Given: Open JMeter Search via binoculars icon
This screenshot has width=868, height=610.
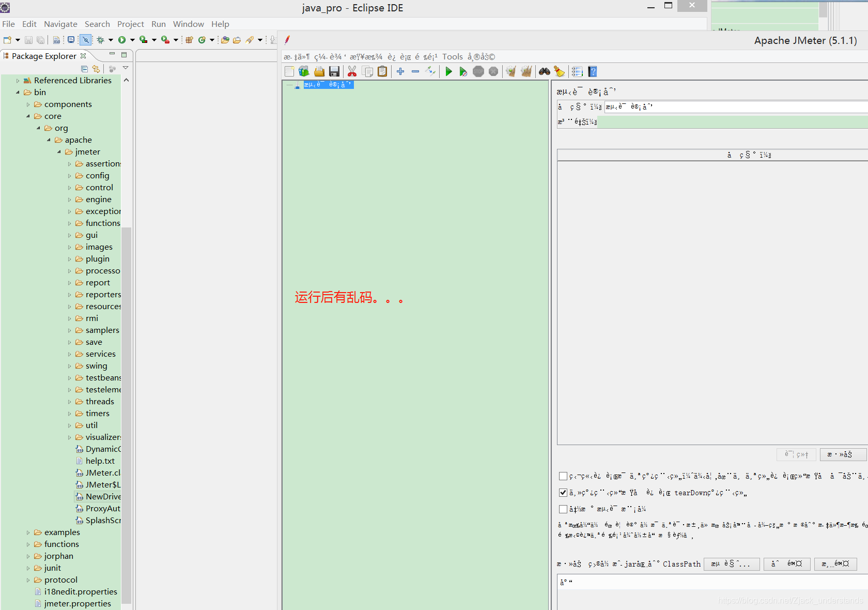Looking at the screenshot, I should tap(544, 71).
